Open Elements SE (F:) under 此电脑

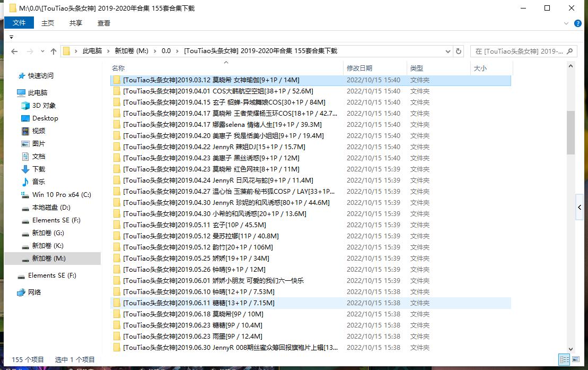(56, 220)
